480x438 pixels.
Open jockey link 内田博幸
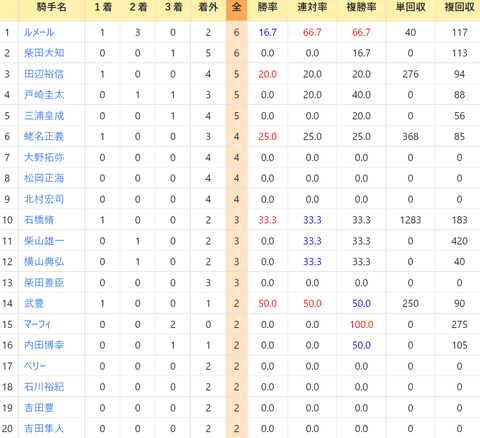(x=44, y=345)
